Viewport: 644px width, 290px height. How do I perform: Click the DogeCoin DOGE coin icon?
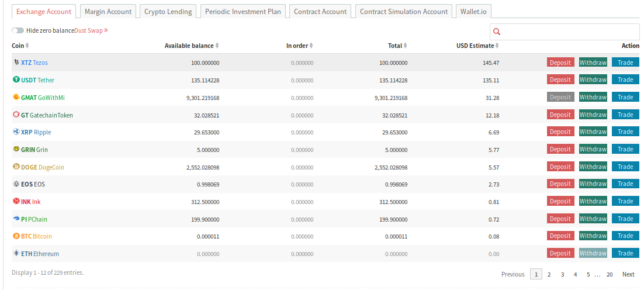[16, 167]
